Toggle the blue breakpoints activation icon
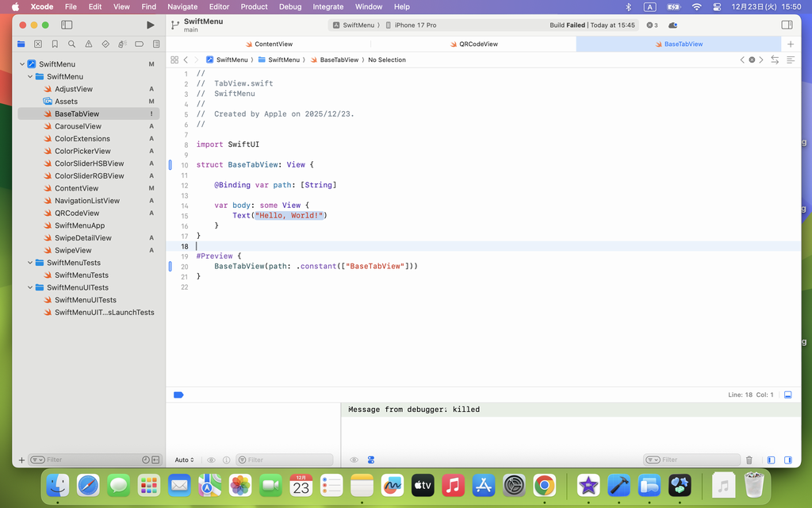The image size is (812, 508). (178, 394)
